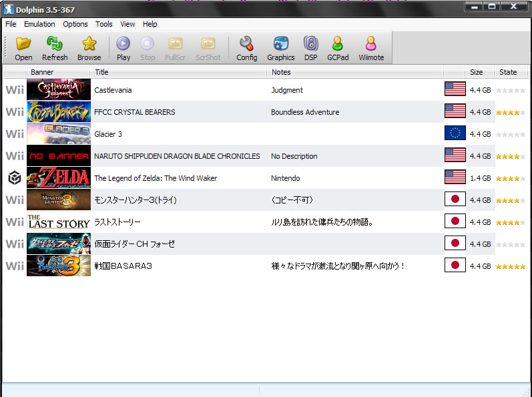The height and width of the screenshot is (397, 532).
Task: Toggle FullScr fullscreen mode
Action: 175,49
